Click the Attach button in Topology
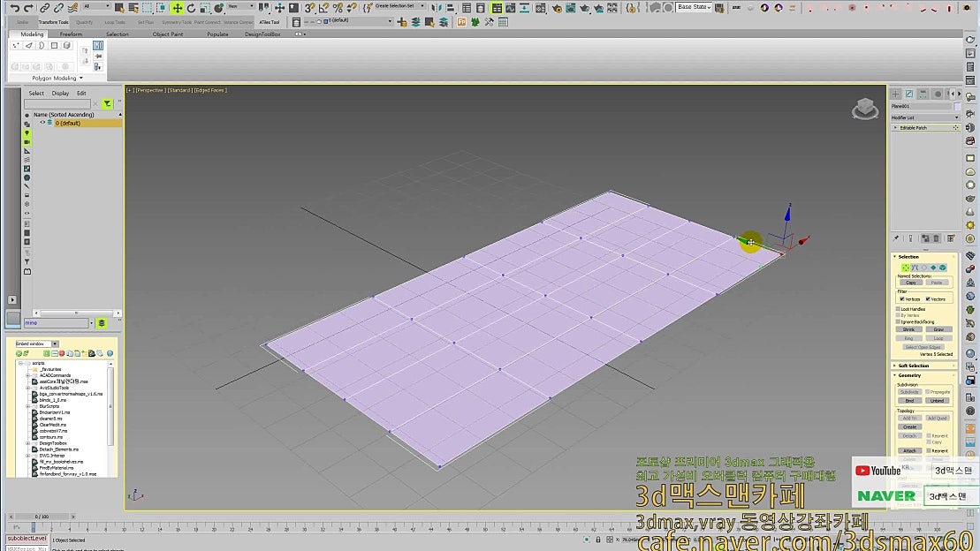The height and width of the screenshot is (551, 980). coord(909,450)
